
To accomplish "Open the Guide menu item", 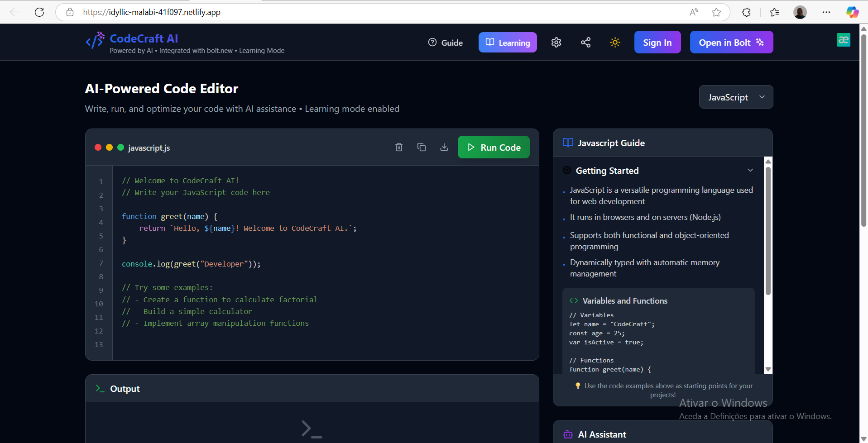I will coord(446,42).
